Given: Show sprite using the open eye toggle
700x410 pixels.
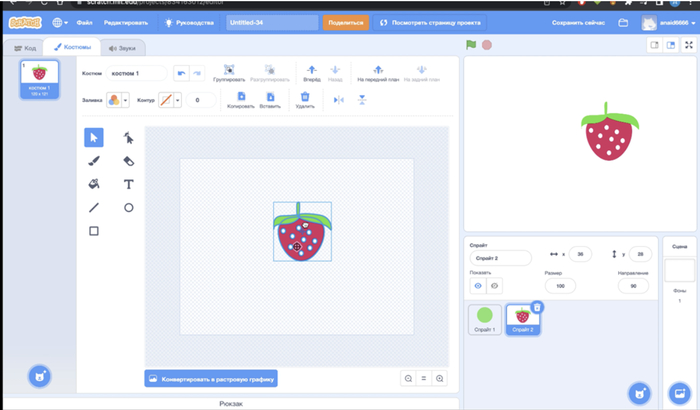Looking at the screenshot, I should [477, 286].
